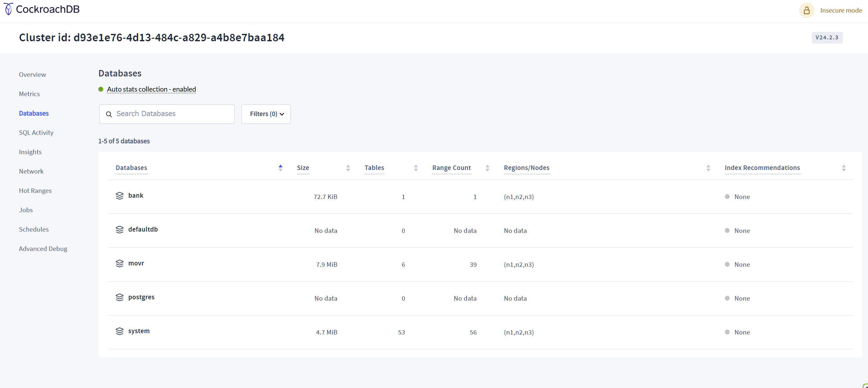
Task: Click the system database stack icon
Action: coord(120,331)
